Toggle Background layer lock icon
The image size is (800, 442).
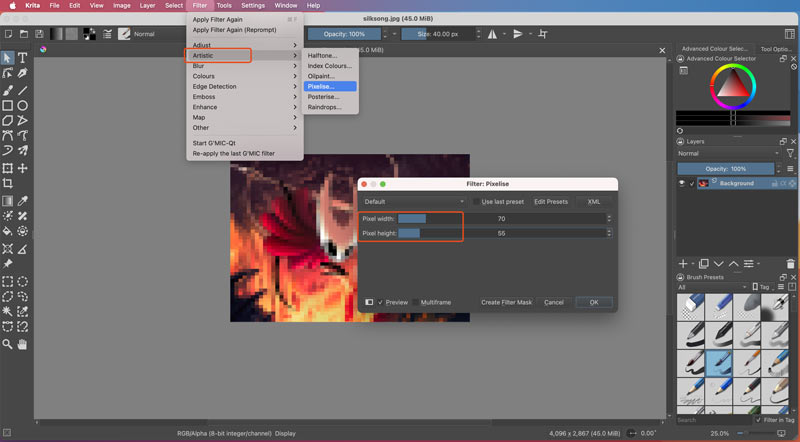(x=774, y=183)
